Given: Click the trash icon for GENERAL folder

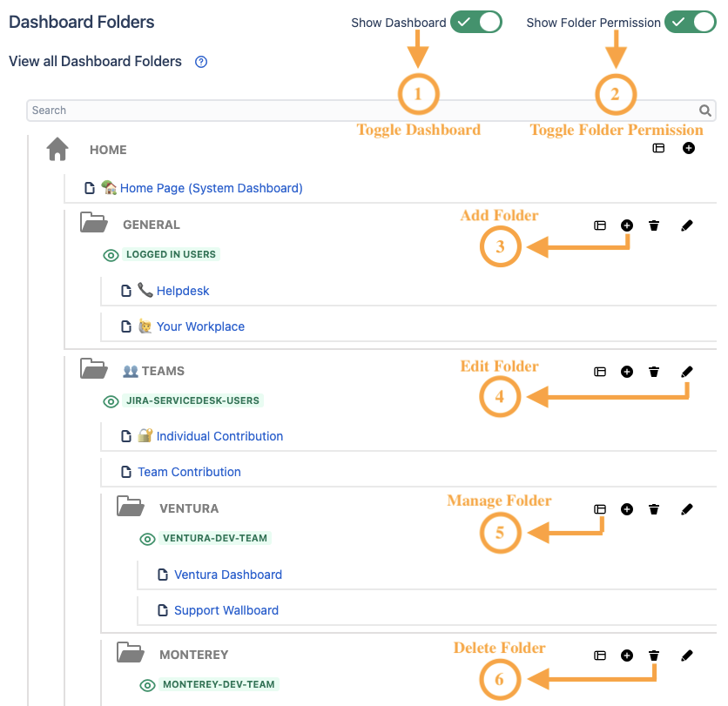Looking at the screenshot, I should coord(654,225).
